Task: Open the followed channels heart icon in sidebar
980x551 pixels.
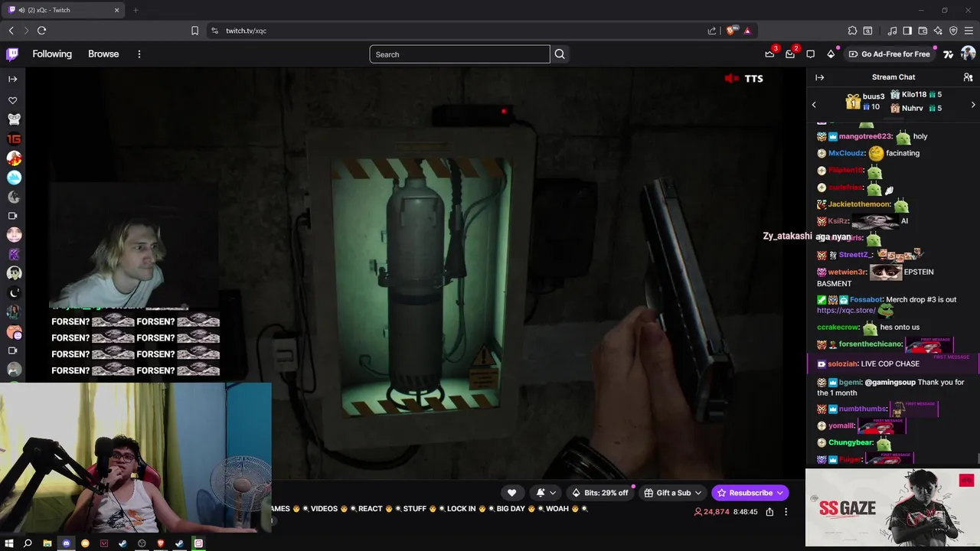Action: (x=12, y=100)
